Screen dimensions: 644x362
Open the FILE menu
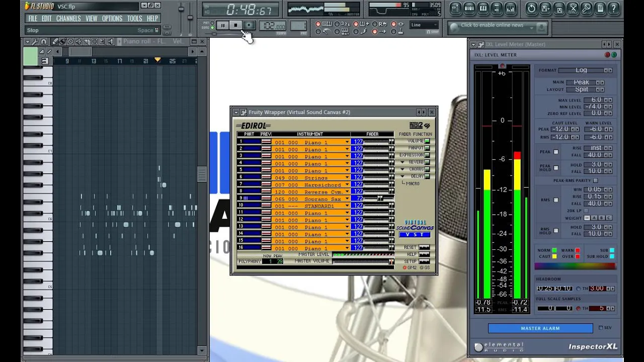click(x=33, y=19)
